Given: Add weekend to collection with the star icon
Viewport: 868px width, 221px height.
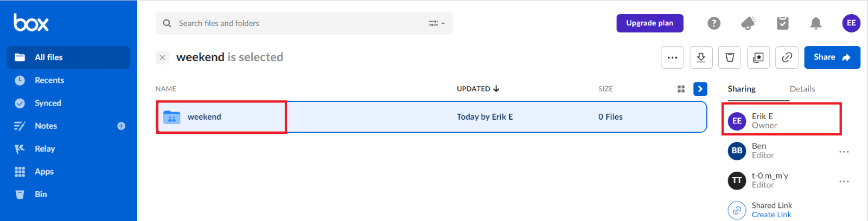Looking at the screenshot, I should pyautogui.click(x=758, y=57).
